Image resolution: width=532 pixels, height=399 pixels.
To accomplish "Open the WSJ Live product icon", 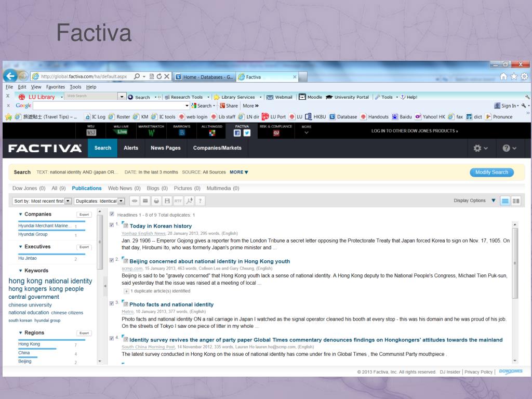I will [x=122, y=132].
